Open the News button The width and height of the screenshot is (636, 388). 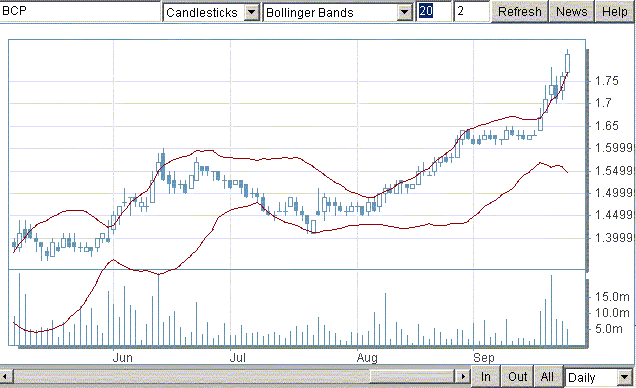coord(572,12)
